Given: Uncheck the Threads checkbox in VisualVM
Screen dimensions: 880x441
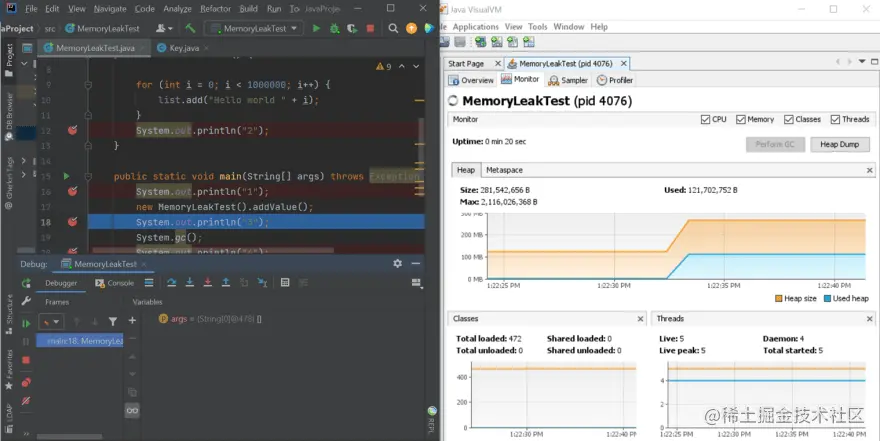Looking at the screenshot, I should point(835,120).
